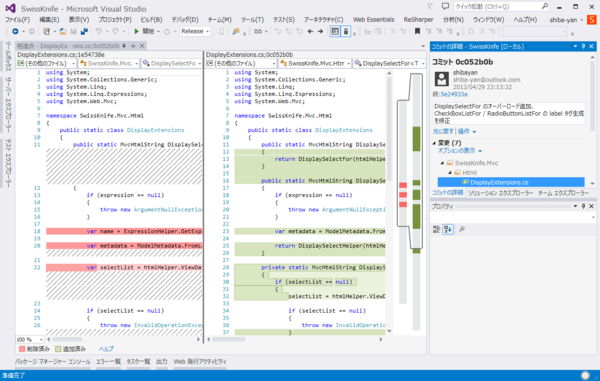Open the Release configuration dropdown
The height and width of the screenshot is (381, 600).
[195, 31]
